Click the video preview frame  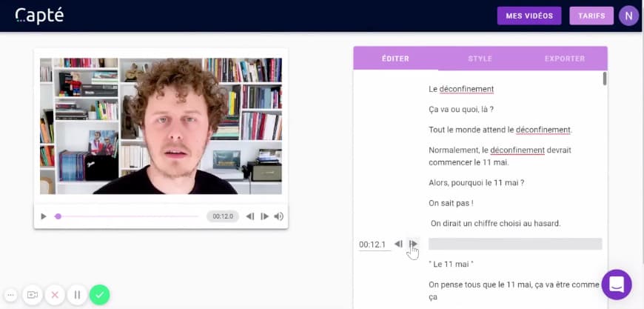[161, 126]
